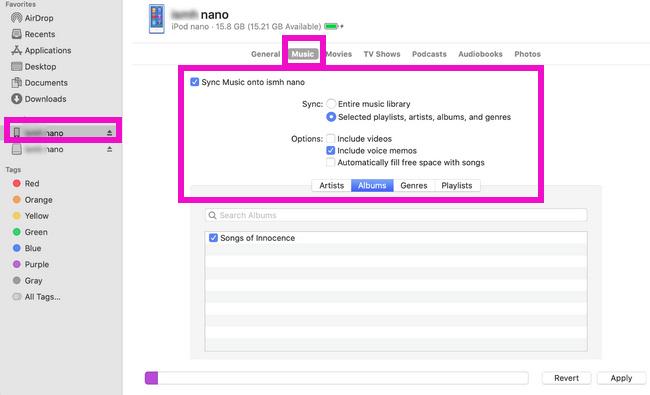Click the Revert button
This screenshot has height=395, width=650.
tap(566, 378)
